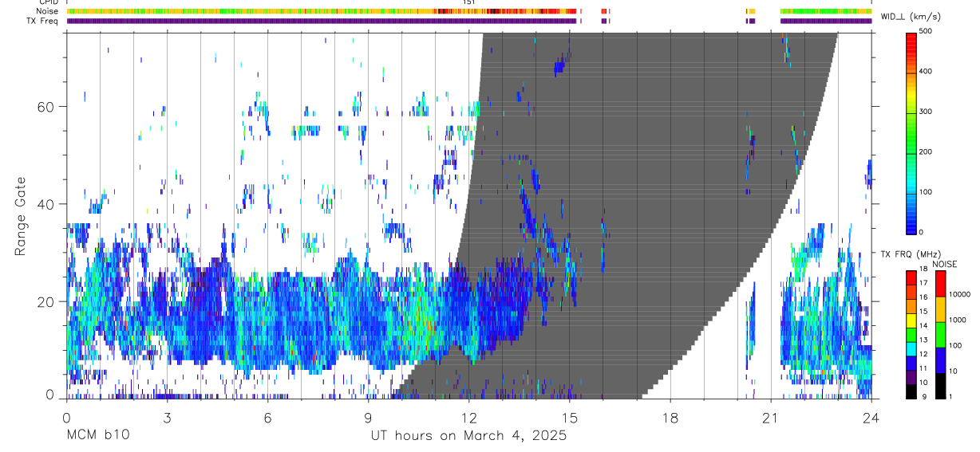Click the 500 label on the width color bar
Image resolution: width=980 pixels, height=452 pixels.
tap(926, 32)
